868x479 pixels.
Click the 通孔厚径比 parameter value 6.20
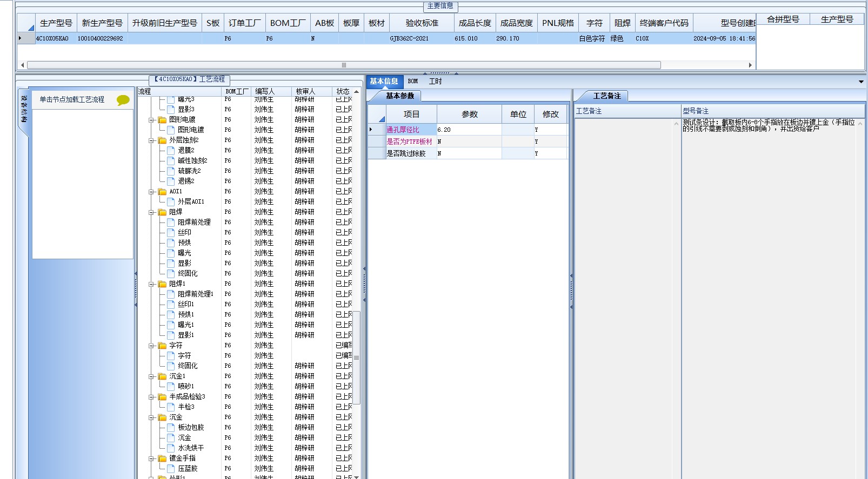469,130
